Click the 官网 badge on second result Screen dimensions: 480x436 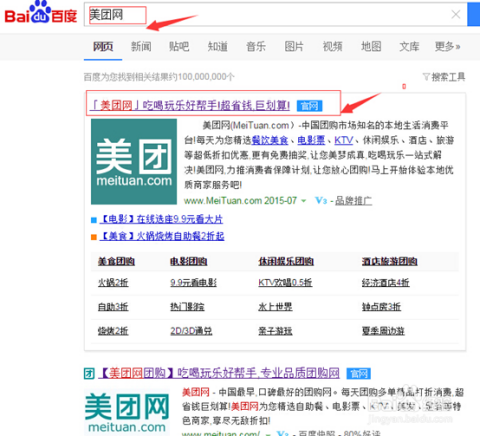pyautogui.click(x=359, y=373)
